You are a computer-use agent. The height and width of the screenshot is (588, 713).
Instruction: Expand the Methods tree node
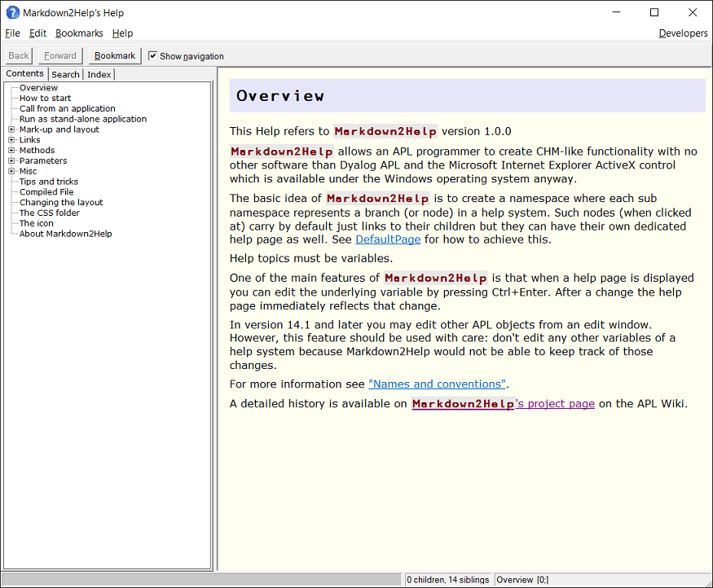[x=11, y=151]
